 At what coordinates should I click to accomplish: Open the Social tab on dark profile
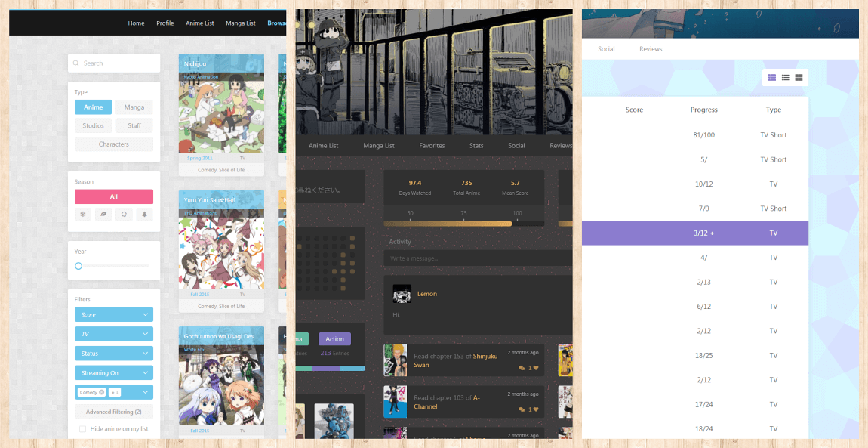tap(516, 146)
